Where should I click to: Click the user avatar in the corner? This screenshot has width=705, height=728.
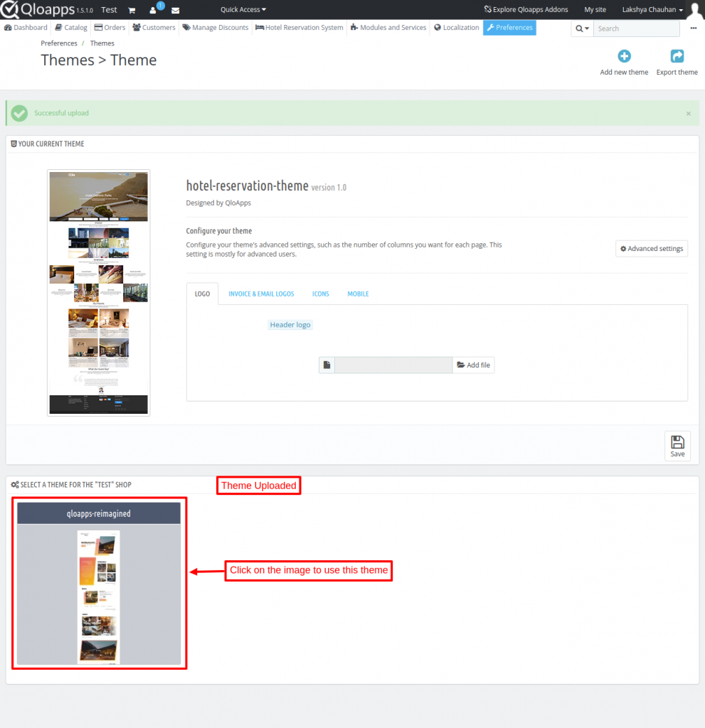pos(695,10)
